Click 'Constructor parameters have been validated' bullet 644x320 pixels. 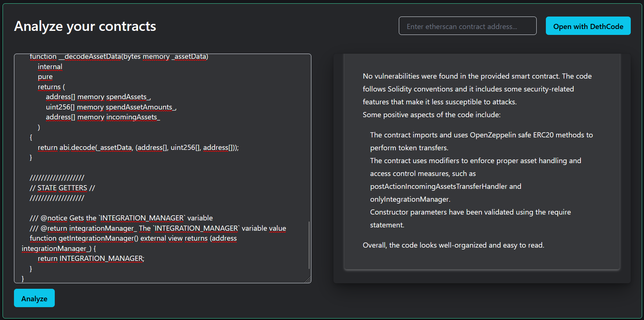tap(471, 218)
